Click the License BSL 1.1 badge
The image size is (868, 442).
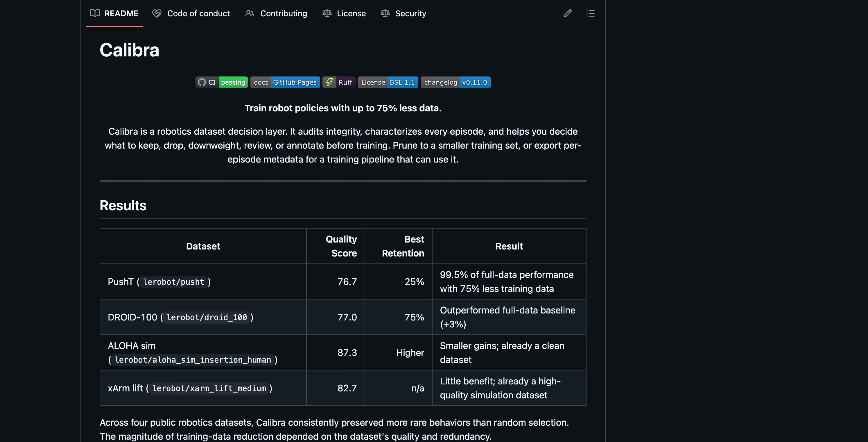click(x=388, y=82)
